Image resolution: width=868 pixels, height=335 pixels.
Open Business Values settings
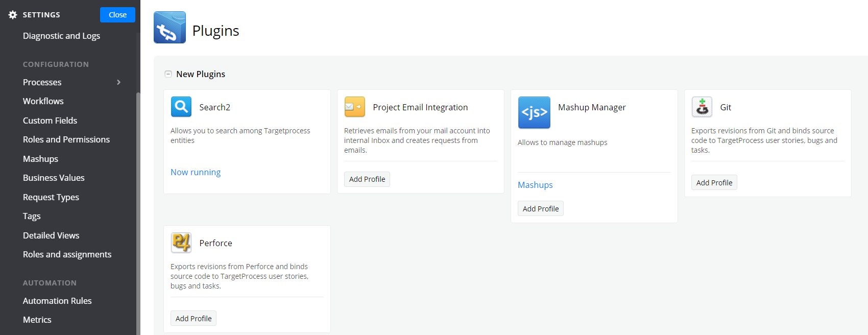54,178
